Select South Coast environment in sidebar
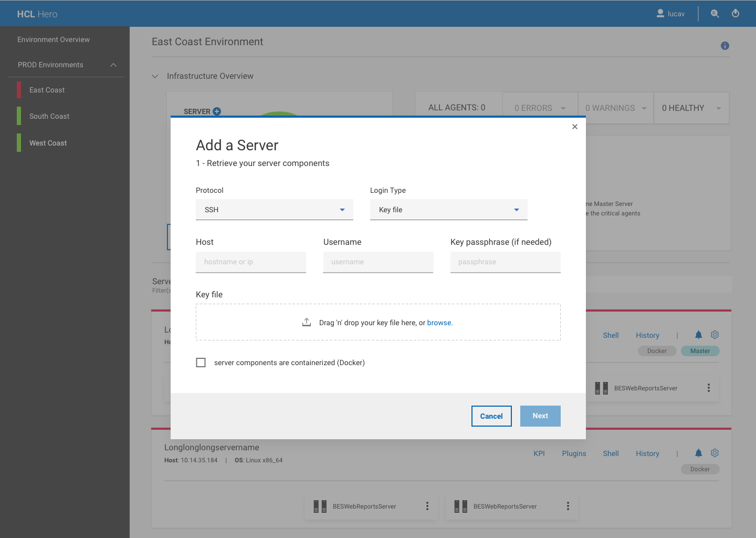The height and width of the screenshot is (538, 756). [x=49, y=116]
